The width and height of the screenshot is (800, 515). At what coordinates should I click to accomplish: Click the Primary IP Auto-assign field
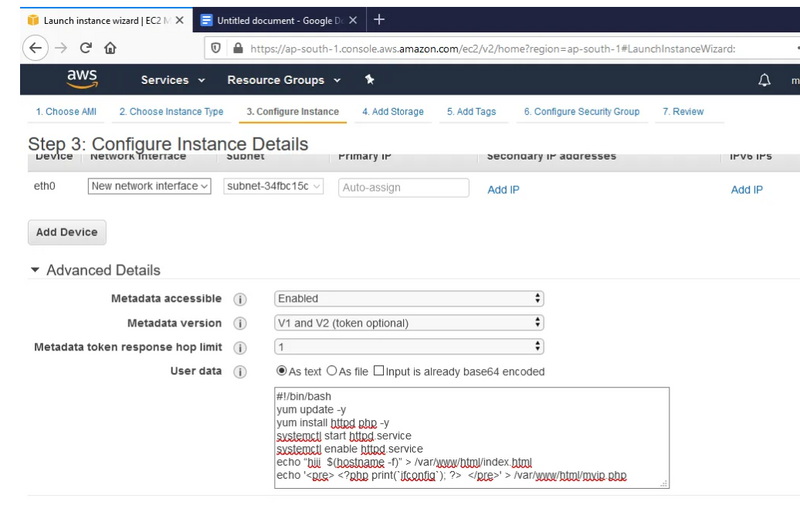[x=404, y=187]
